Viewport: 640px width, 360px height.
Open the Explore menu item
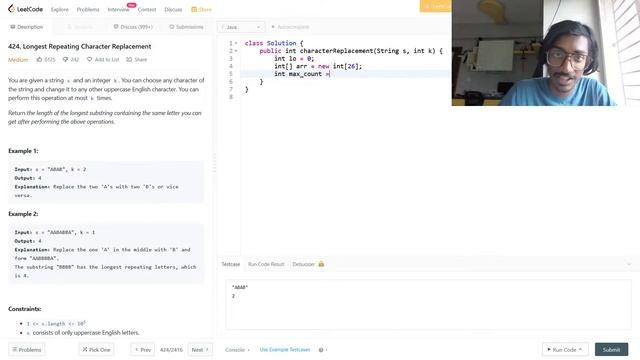(x=60, y=9)
